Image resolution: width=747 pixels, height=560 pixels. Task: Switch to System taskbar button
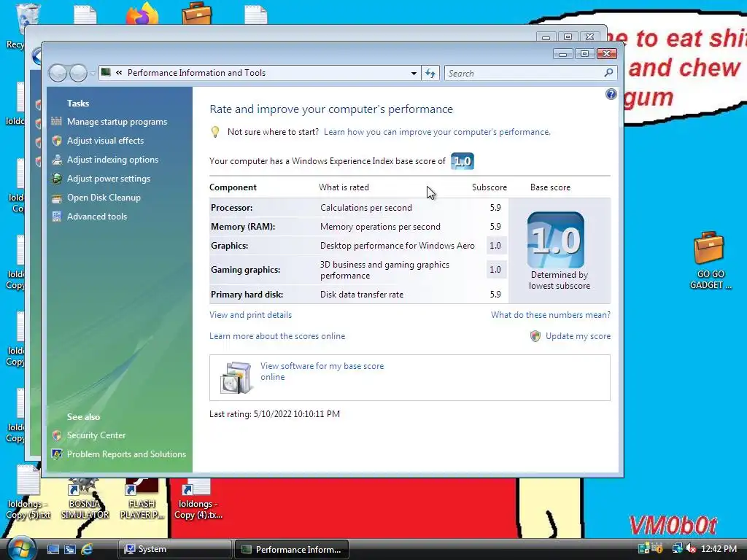174,549
